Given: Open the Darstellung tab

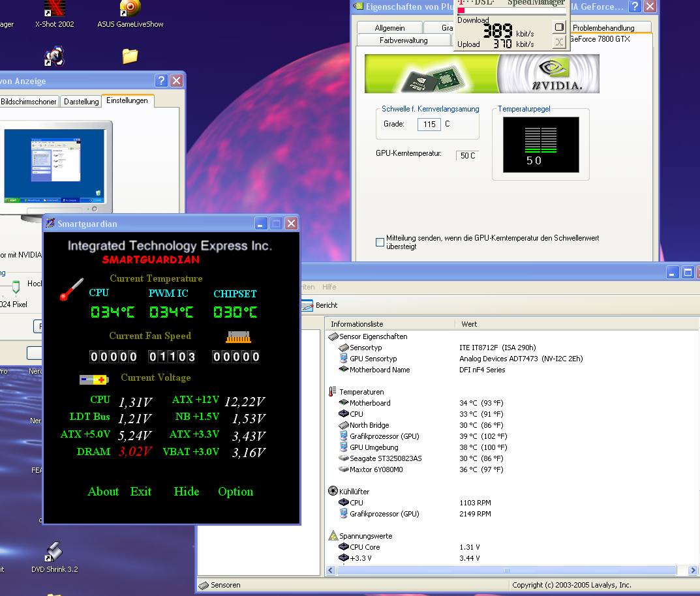Looking at the screenshot, I should point(82,102).
